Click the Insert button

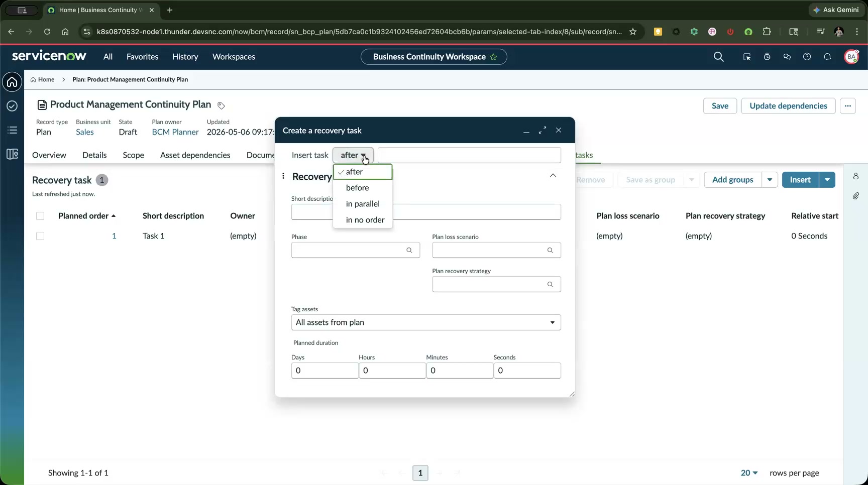click(x=800, y=180)
